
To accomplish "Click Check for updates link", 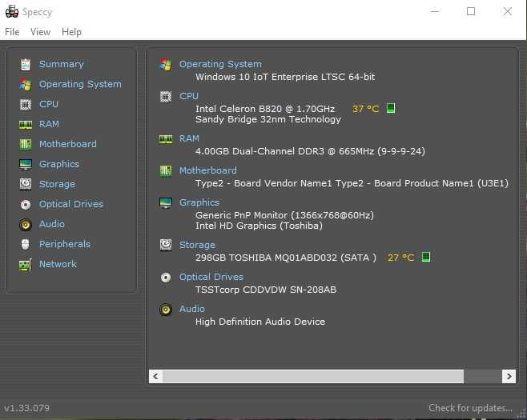I will tap(471, 408).
